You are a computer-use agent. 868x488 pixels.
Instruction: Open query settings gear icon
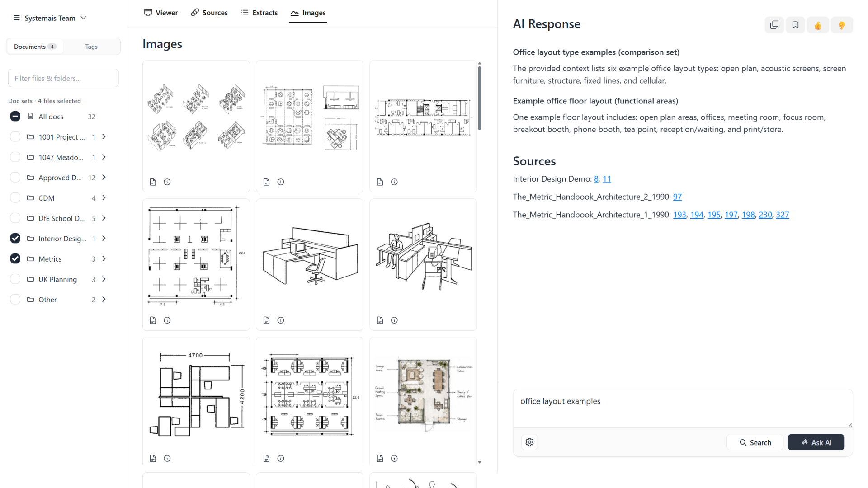(x=530, y=442)
